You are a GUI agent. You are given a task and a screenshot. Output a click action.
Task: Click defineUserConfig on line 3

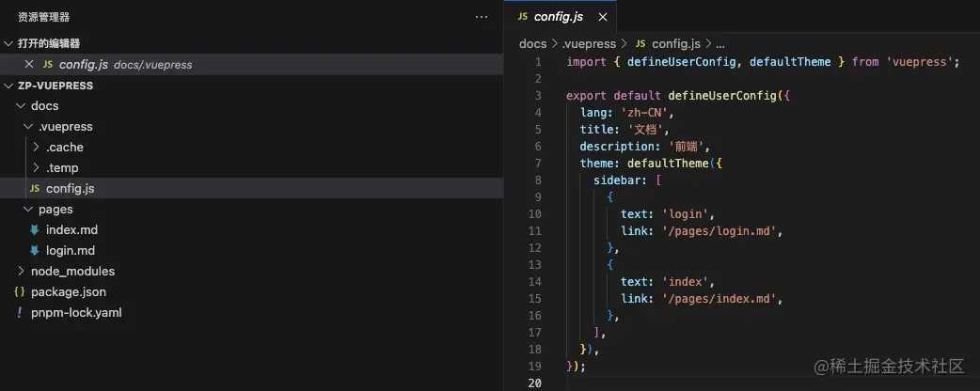pos(722,96)
